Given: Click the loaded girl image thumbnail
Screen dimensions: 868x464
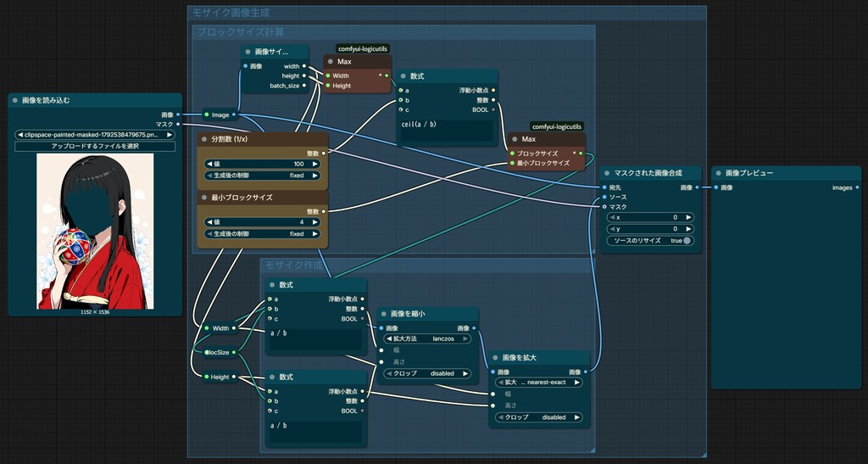Looking at the screenshot, I should [95, 232].
